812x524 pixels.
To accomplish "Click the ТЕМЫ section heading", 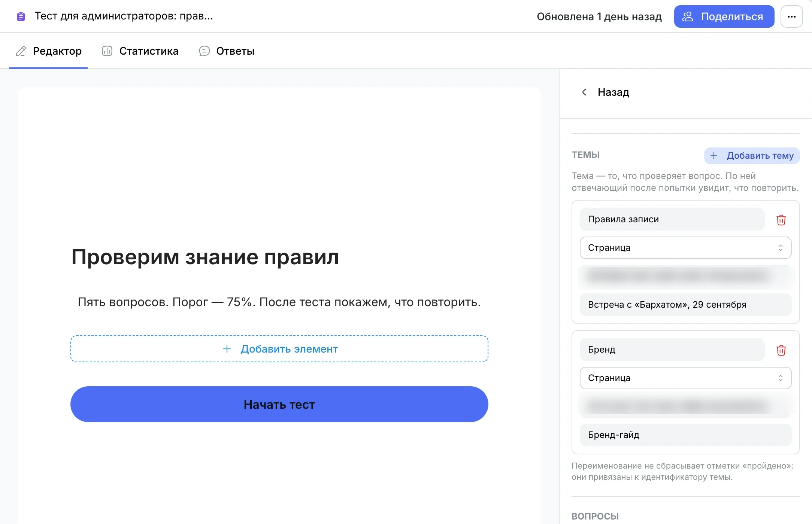I will pyautogui.click(x=585, y=155).
